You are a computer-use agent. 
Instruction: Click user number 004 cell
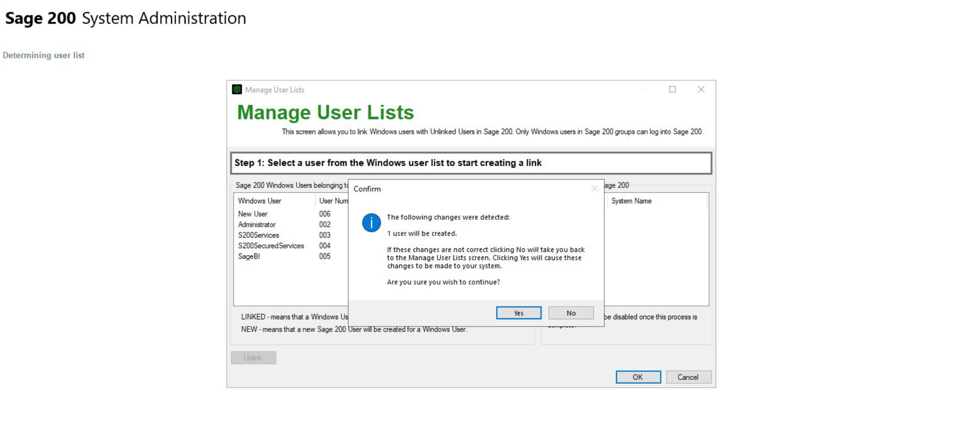(325, 246)
